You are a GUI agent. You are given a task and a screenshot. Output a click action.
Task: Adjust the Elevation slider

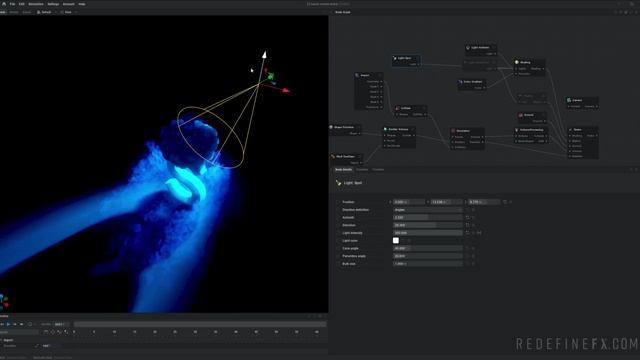(428, 225)
